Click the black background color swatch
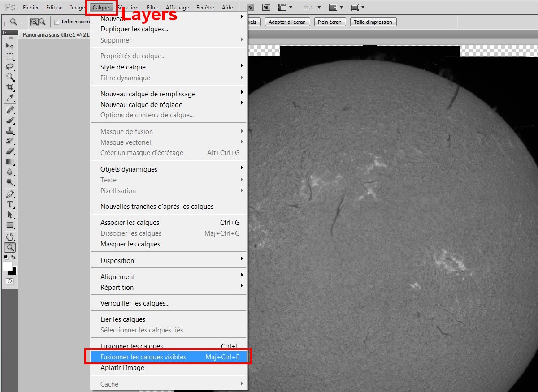538x392 pixels. pyautogui.click(x=14, y=271)
